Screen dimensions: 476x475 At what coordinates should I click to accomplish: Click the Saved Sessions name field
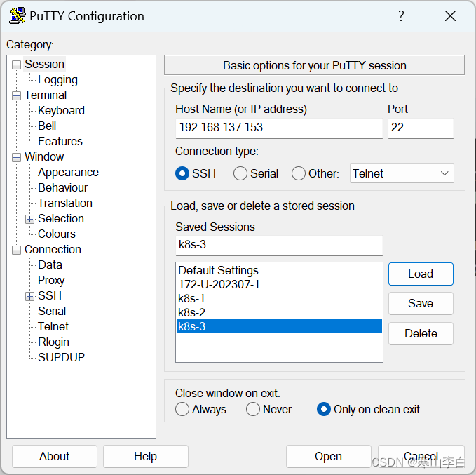[x=279, y=246]
